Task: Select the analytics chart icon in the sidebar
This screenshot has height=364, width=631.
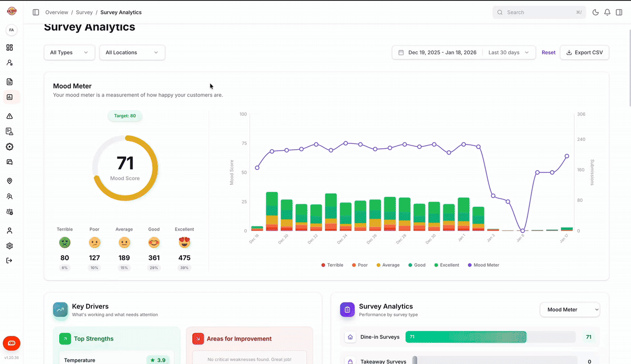Action: coord(10,97)
